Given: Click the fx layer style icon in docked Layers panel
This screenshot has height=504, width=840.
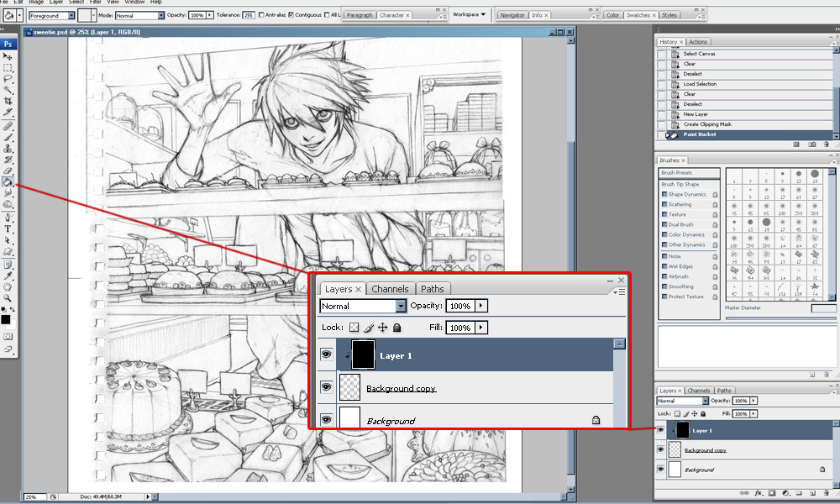Looking at the screenshot, I should click(758, 493).
